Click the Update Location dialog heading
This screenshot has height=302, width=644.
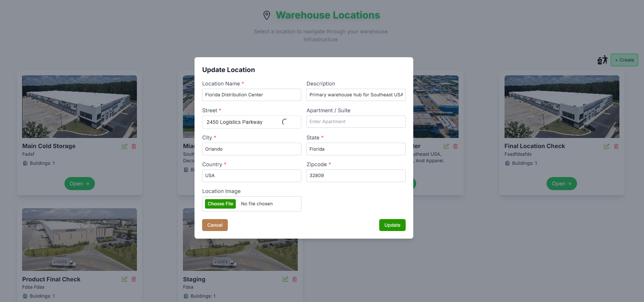(x=229, y=70)
